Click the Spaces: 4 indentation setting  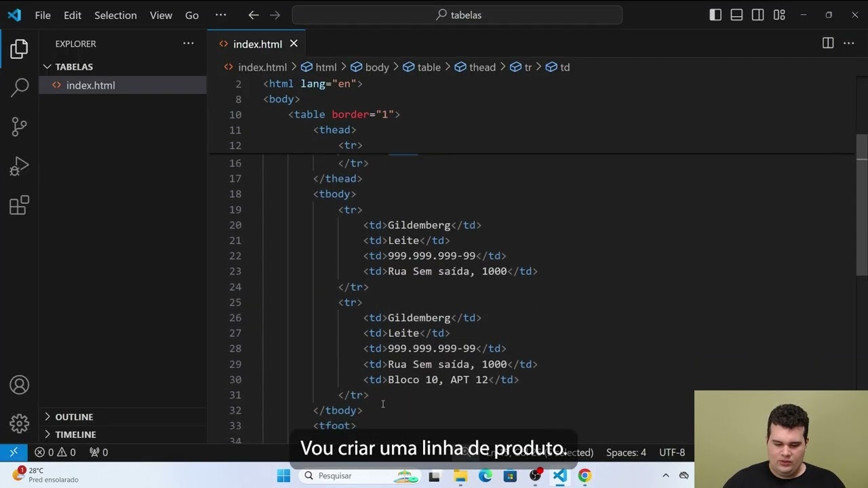coord(626,452)
